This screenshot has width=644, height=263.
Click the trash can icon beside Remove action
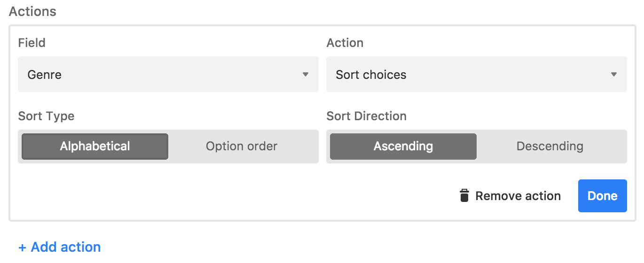(464, 196)
